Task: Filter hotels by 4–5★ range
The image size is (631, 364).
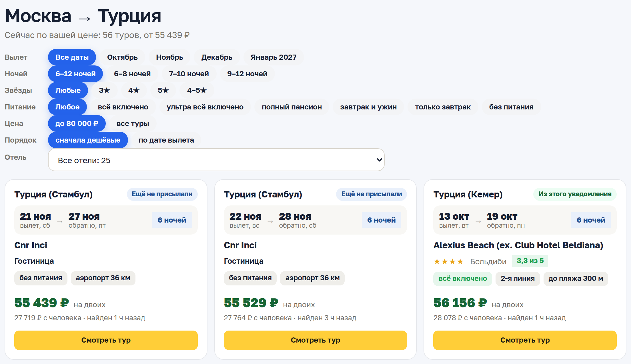Action: (197, 90)
